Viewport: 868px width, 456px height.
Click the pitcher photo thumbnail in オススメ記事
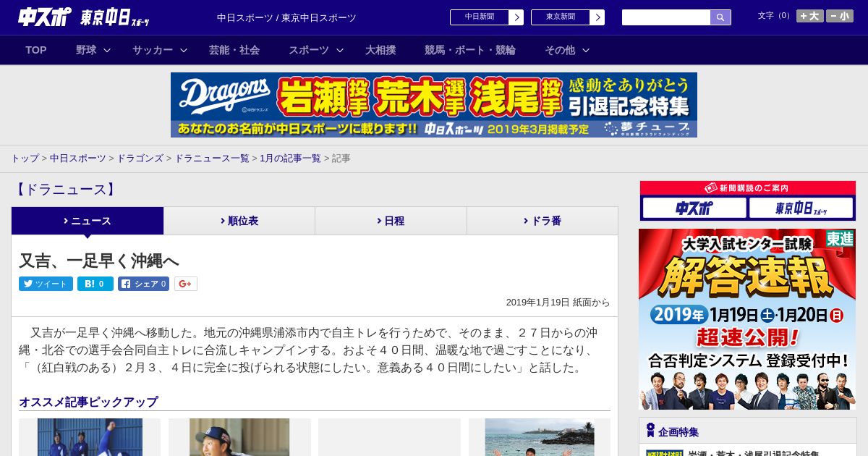(90, 437)
